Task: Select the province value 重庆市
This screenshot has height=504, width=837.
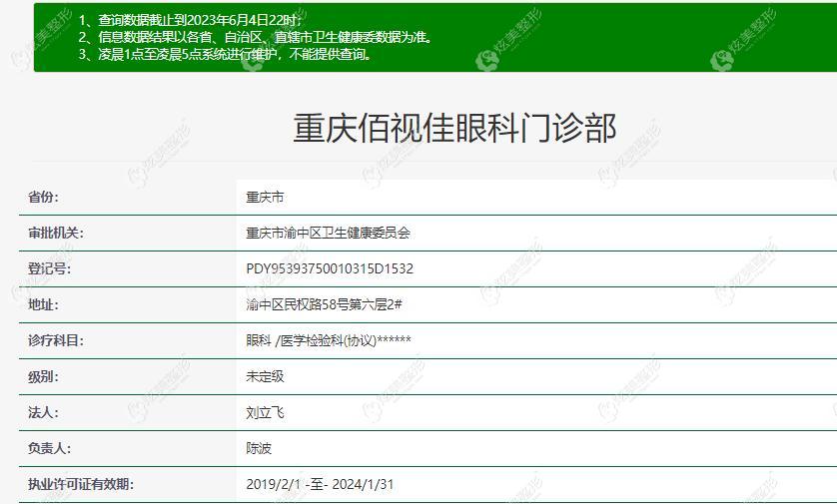Action: [x=265, y=198]
